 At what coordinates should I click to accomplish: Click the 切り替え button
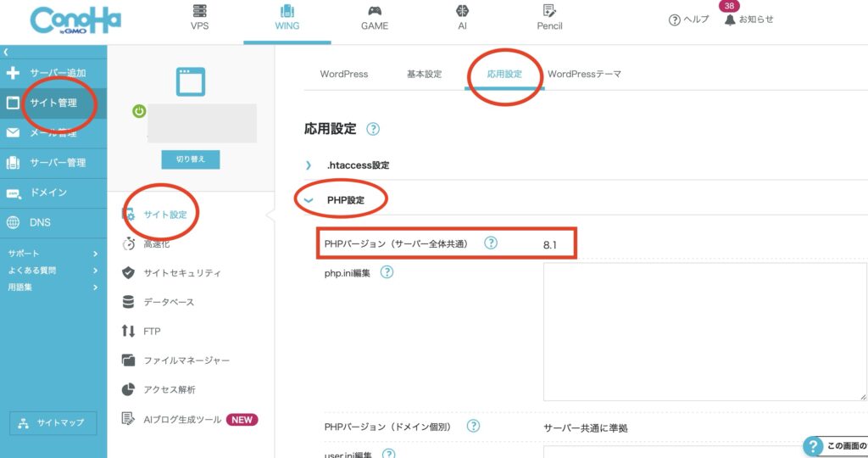(191, 159)
